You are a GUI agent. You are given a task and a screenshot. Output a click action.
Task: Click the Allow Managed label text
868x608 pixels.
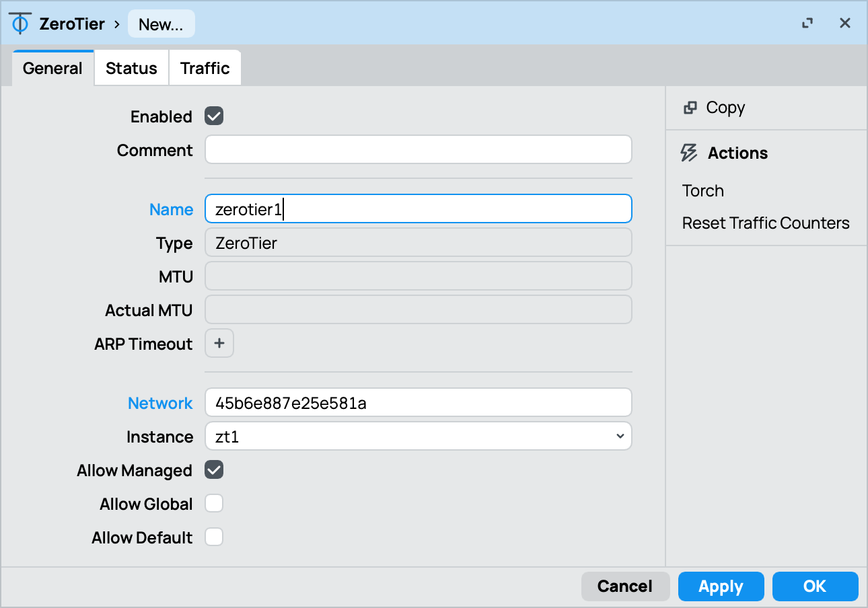point(135,470)
